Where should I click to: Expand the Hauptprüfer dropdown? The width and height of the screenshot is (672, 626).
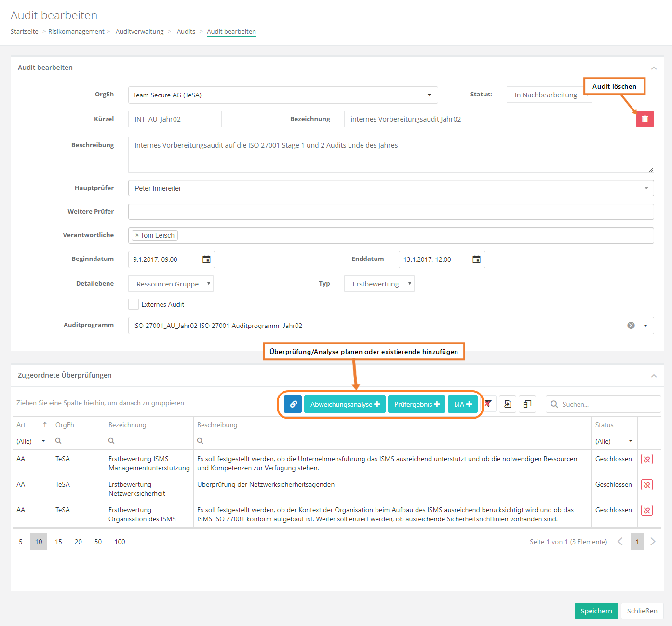coord(646,188)
